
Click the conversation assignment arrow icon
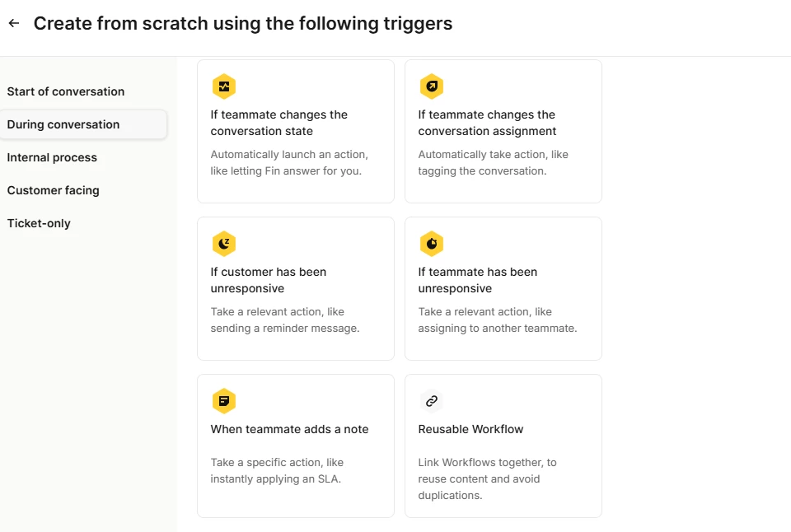point(431,86)
